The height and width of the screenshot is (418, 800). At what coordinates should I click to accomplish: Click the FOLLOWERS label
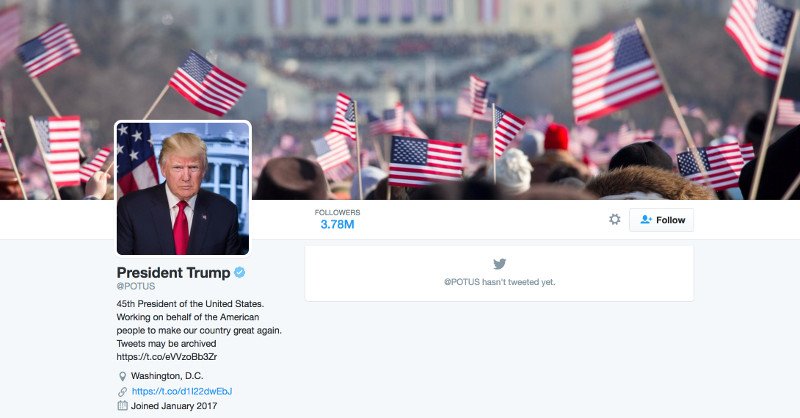pos(337,212)
